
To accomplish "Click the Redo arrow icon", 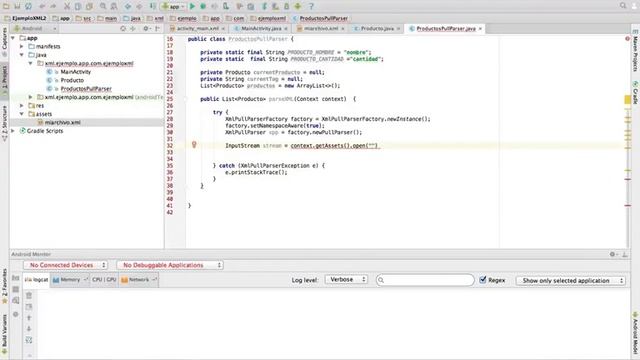I will (x=53, y=6).
